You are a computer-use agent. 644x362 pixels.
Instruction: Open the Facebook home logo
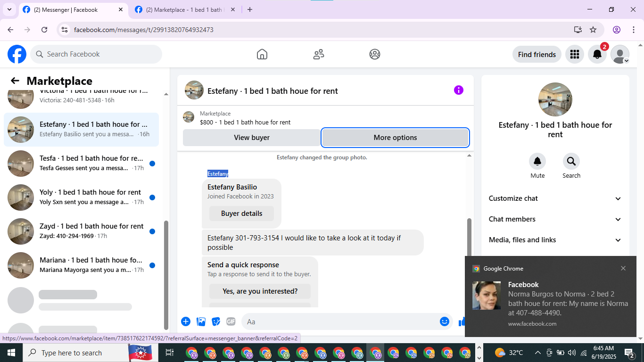tap(17, 54)
